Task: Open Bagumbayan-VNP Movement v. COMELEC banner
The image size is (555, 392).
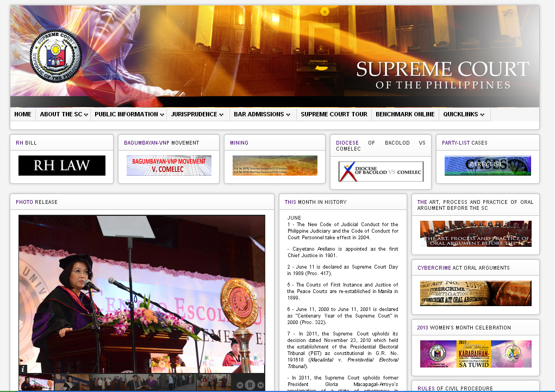Action: [169, 165]
